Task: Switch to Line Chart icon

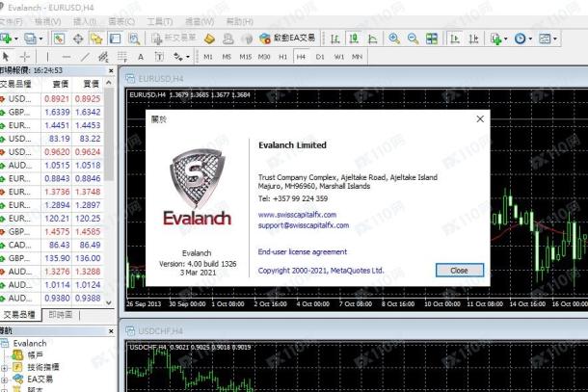Action: click(372, 39)
